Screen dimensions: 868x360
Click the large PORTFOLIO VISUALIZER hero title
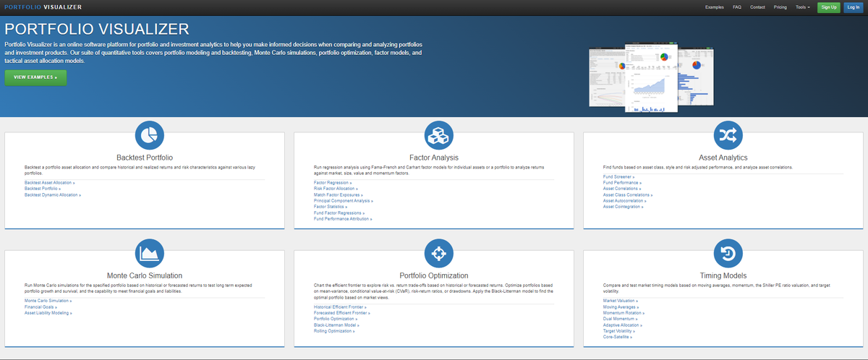click(x=97, y=30)
